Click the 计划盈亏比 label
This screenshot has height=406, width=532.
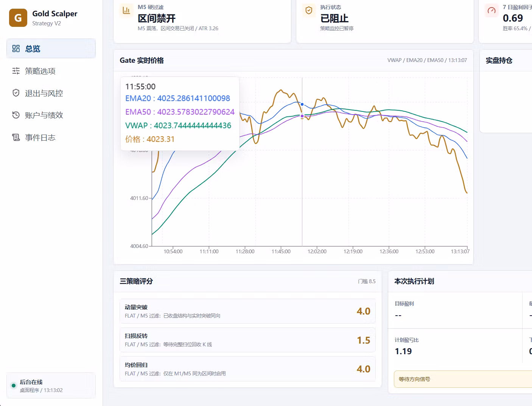407,340
